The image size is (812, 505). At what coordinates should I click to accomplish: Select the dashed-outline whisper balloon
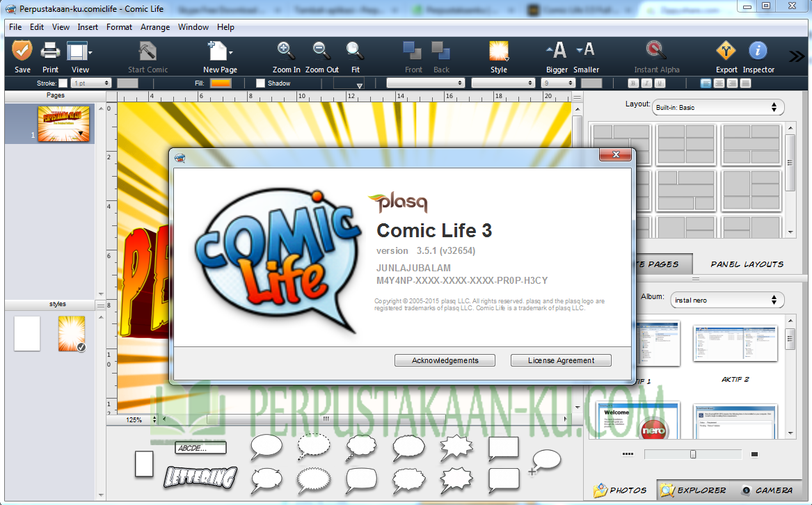coord(314,447)
